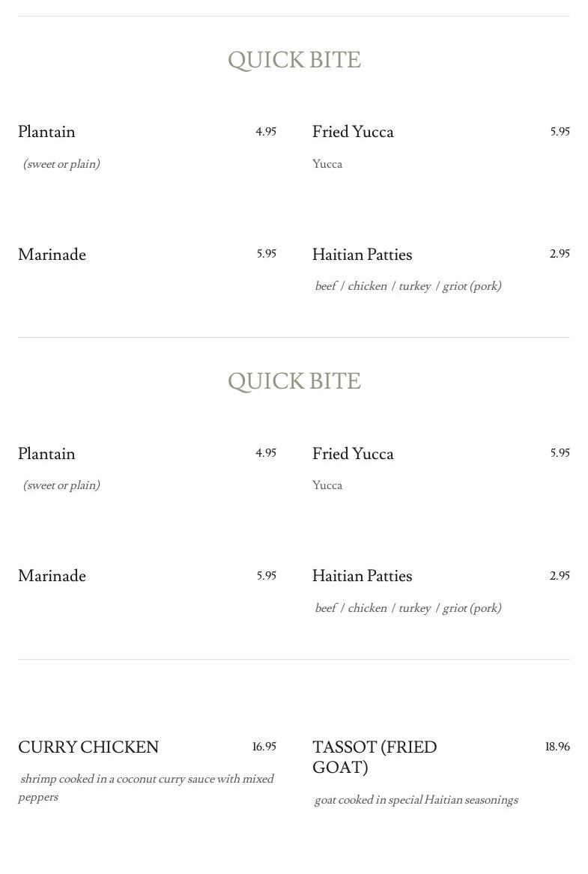Click the 16.95 price of Curry Chicken
The height and width of the screenshot is (874, 588).
point(264,747)
